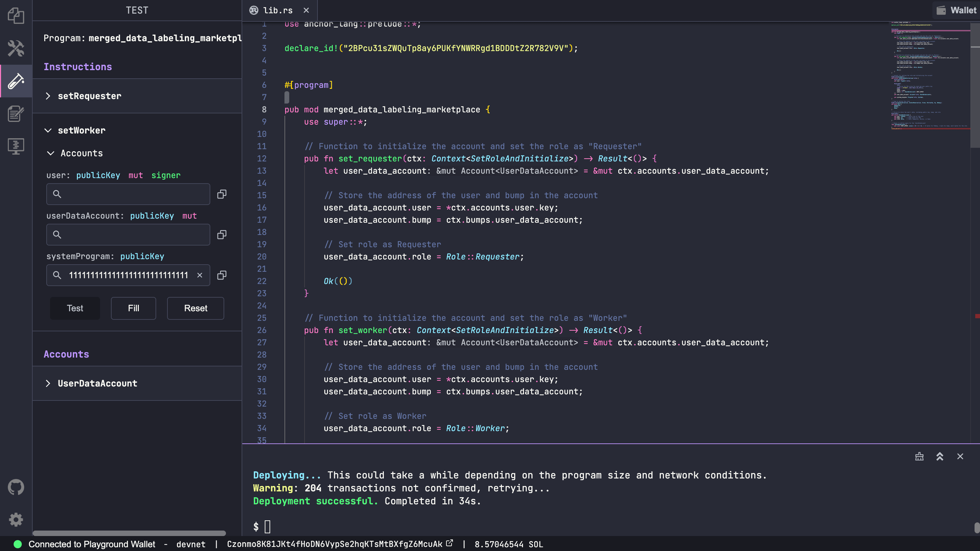The image size is (980, 551).
Task: Copy the user publicKey address
Action: tap(222, 194)
